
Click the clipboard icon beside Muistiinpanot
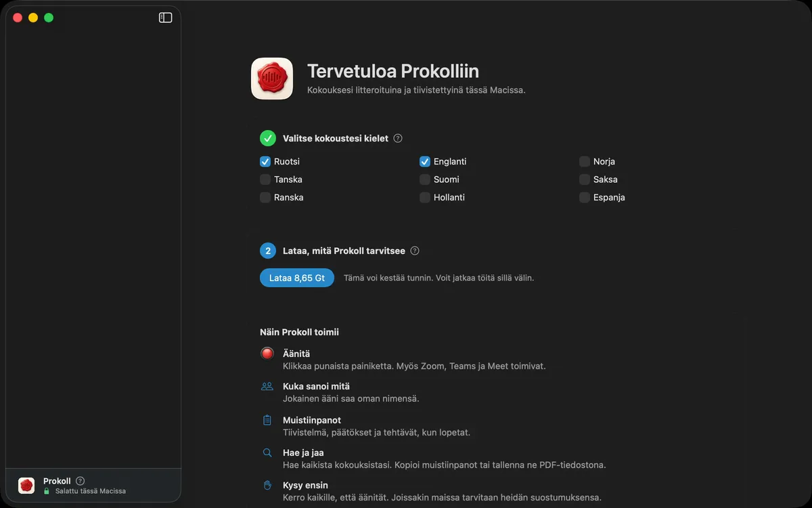(x=267, y=420)
